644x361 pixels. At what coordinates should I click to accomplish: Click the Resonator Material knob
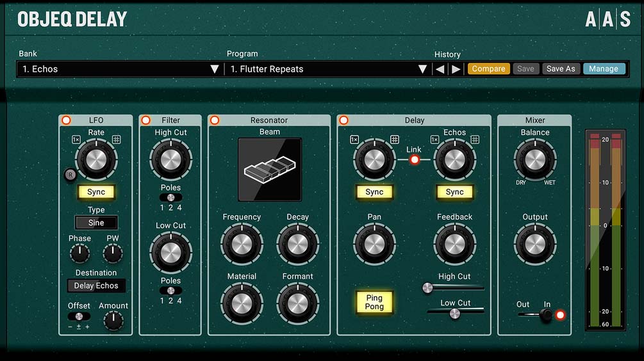[x=242, y=303]
